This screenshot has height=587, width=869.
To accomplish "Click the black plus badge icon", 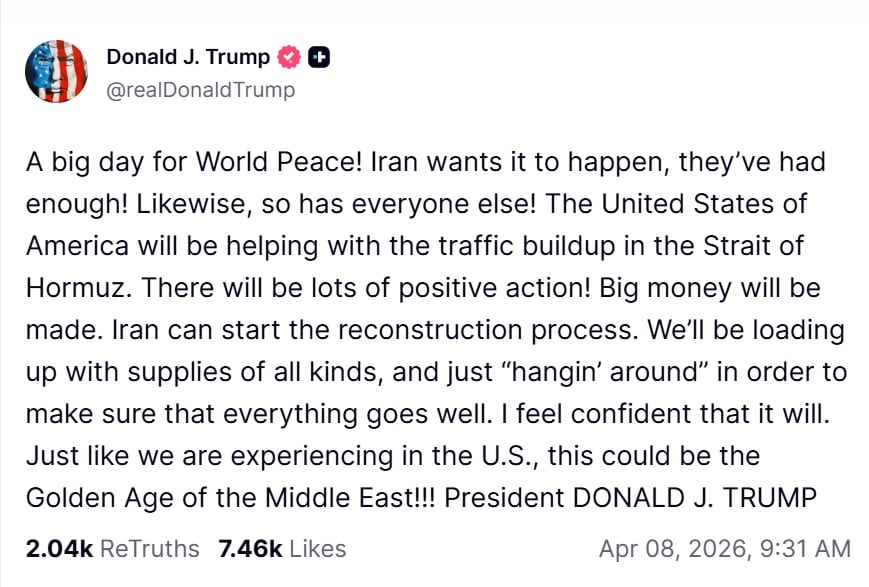I will (x=318, y=57).
